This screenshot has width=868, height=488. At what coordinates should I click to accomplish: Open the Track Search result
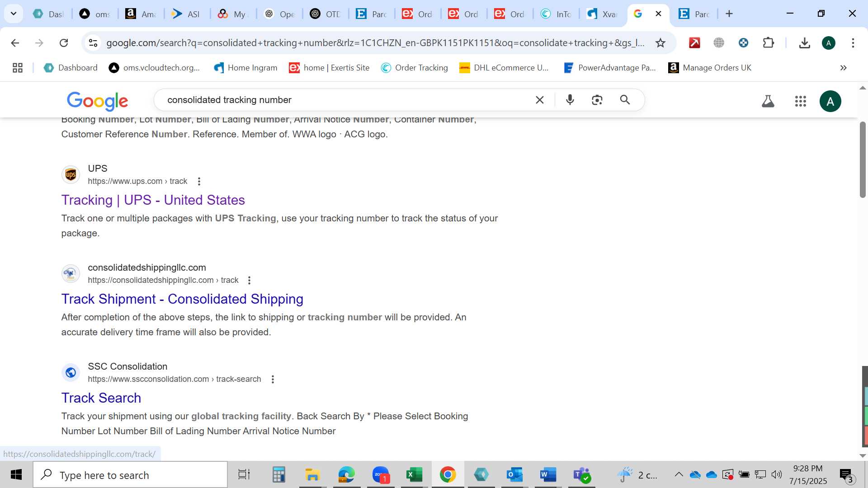tap(101, 398)
